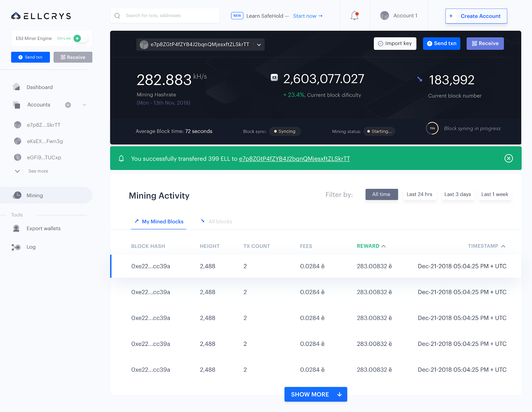Click the Accounts sidebar icon

click(x=17, y=105)
